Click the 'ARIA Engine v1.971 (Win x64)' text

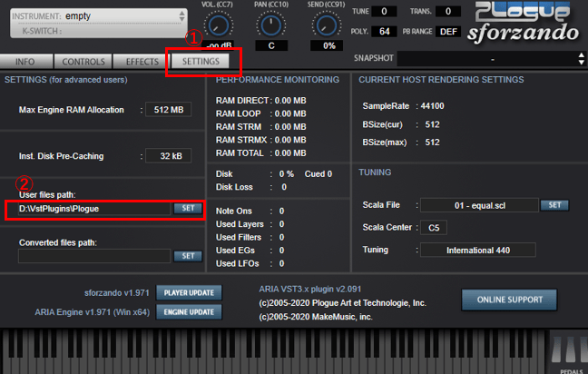click(93, 312)
